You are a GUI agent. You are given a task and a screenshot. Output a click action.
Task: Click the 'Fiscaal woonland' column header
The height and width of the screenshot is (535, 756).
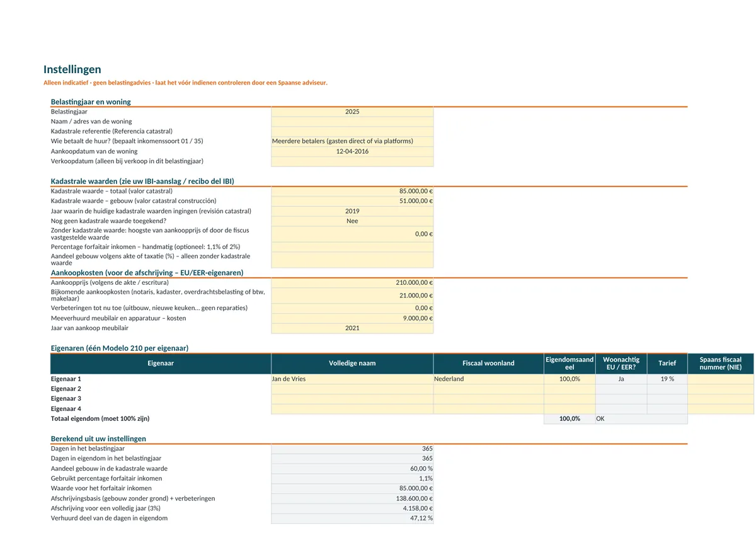(488, 364)
